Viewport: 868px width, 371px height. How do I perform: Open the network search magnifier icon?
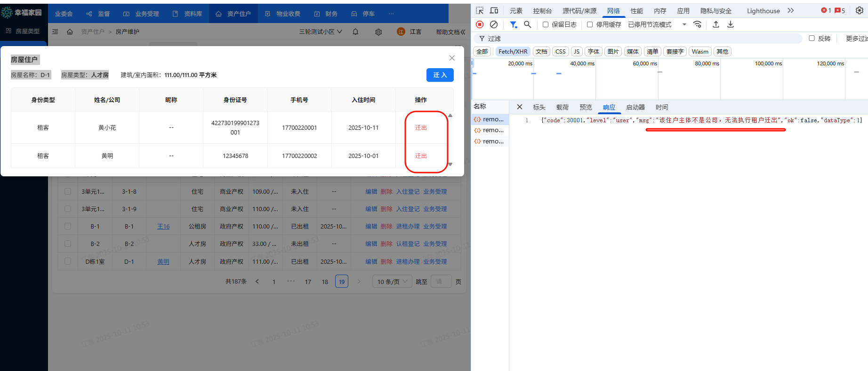528,24
